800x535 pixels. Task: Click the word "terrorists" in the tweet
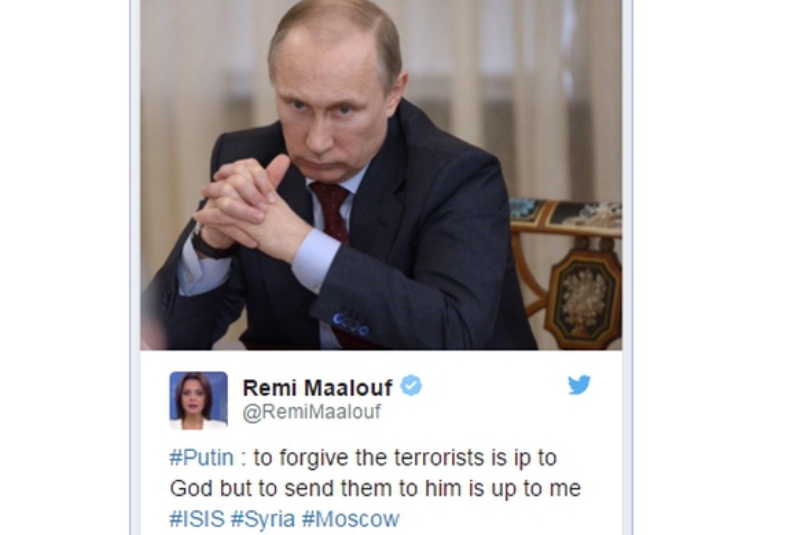coord(440,457)
